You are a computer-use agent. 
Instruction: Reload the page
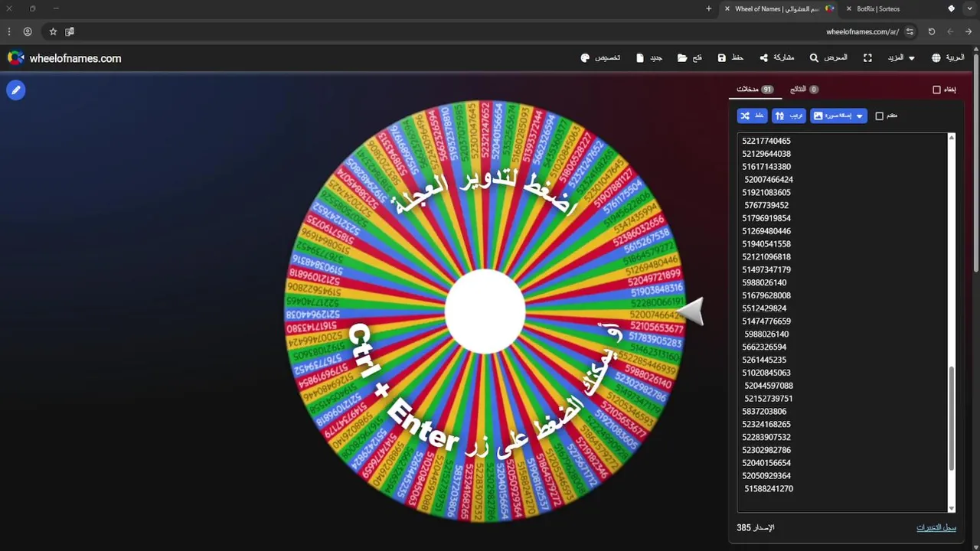pos(931,31)
